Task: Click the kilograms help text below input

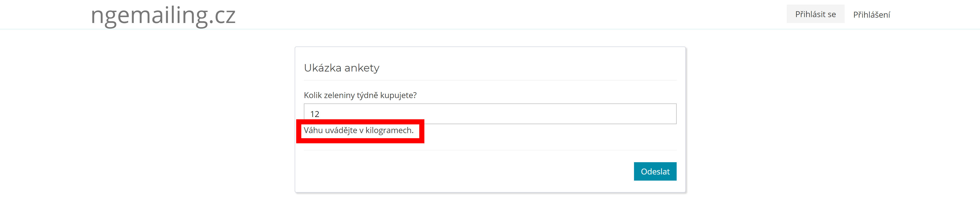Action: tap(358, 131)
